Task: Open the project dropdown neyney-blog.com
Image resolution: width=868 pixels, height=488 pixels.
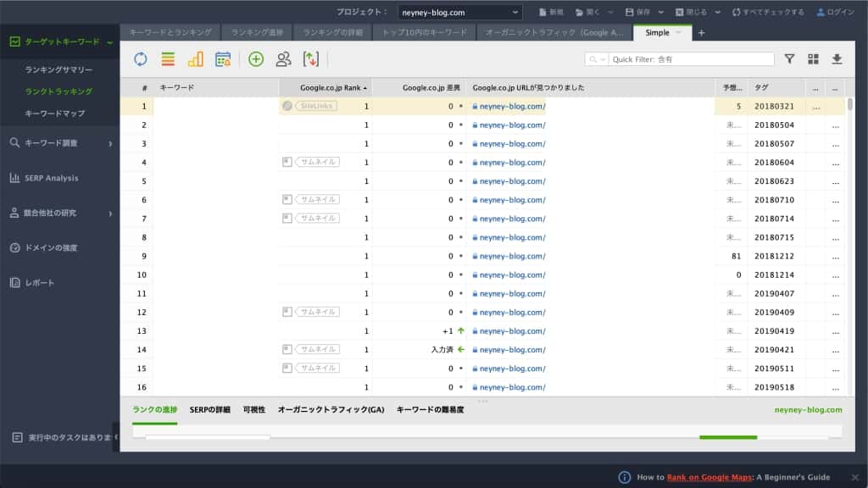Action: [x=460, y=12]
